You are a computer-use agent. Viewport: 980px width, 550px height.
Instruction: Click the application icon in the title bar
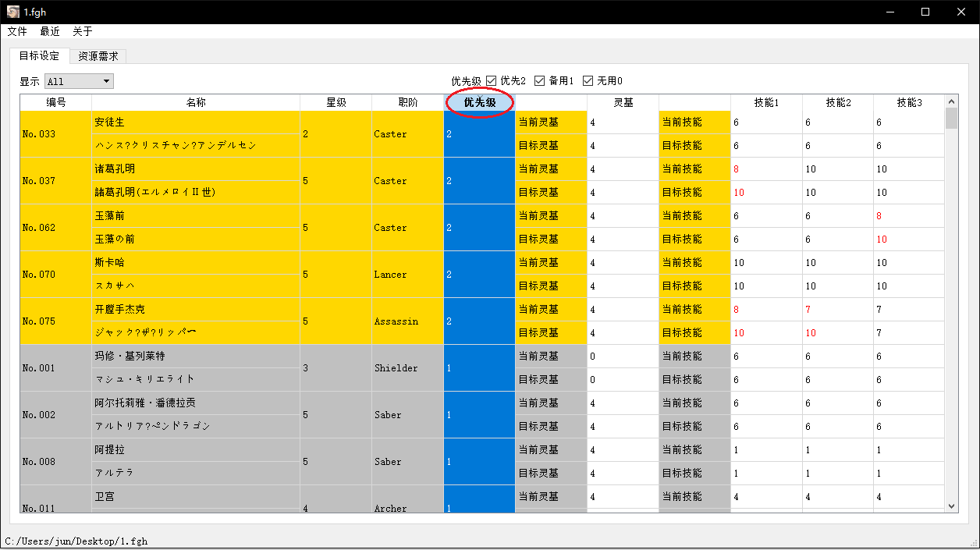click(12, 12)
